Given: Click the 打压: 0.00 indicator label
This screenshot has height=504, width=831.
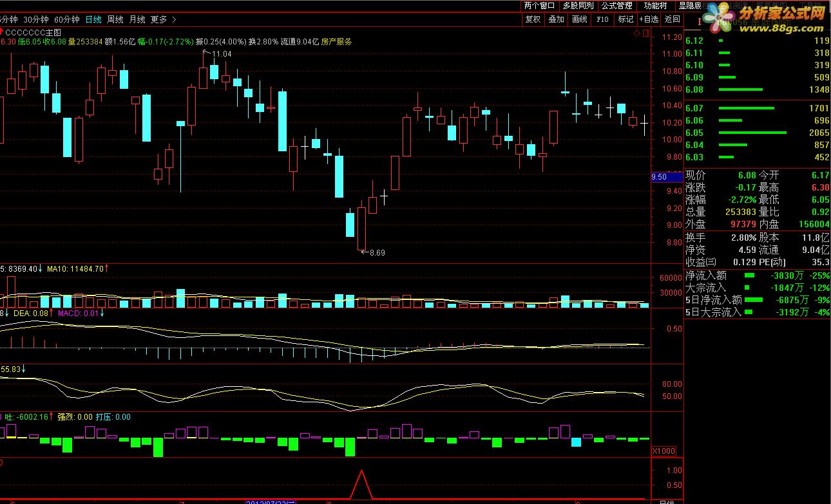Looking at the screenshot, I should [x=113, y=417].
